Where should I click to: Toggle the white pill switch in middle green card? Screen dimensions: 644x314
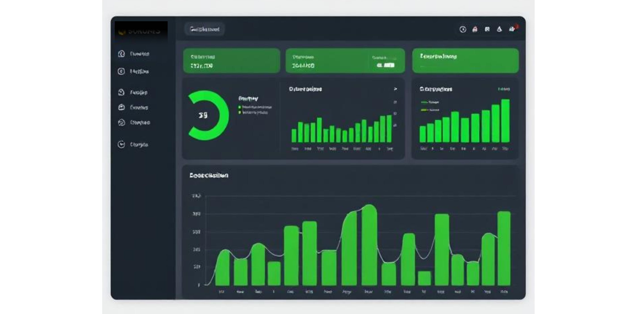pos(386,65)
